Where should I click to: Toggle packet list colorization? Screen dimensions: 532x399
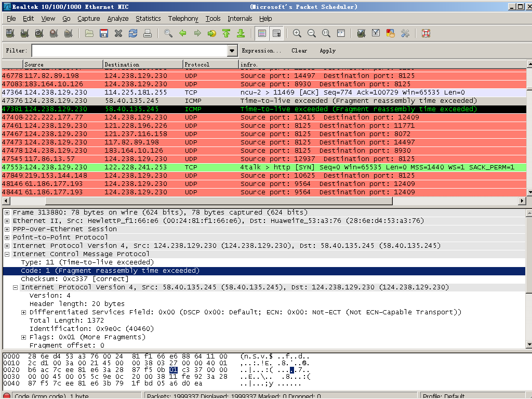[x=262, y=33]
